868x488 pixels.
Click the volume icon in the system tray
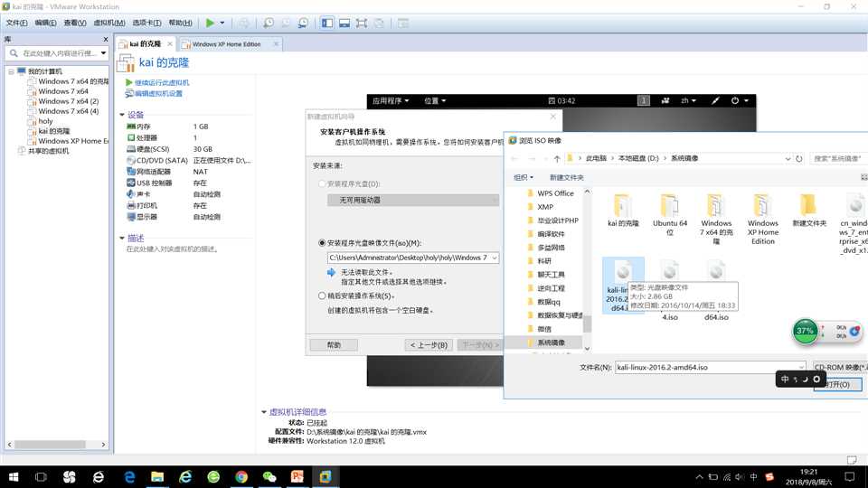[x=740, y=477]
